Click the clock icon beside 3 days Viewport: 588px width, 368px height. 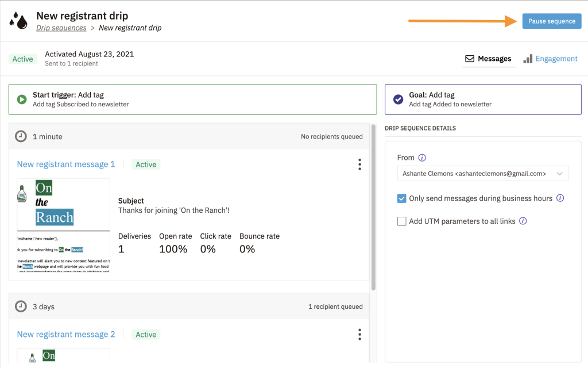(x=21, y=306)
